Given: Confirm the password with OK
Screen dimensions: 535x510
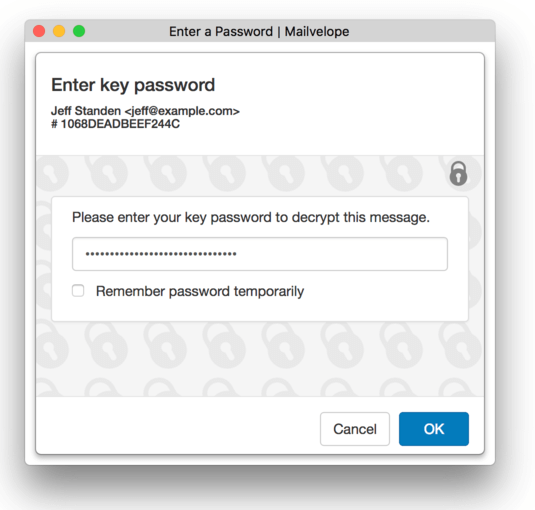Looking at the screenshot, I should coord(434,429).
